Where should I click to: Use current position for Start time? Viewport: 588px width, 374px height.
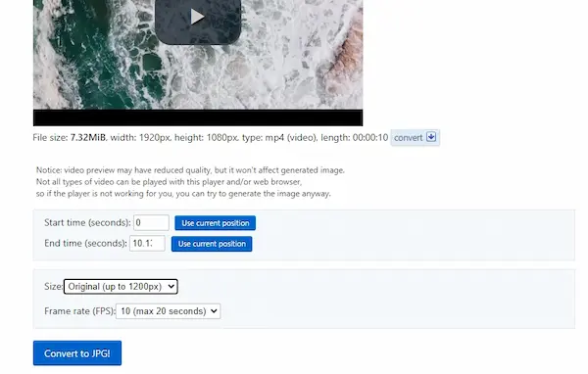pos(216,223)
